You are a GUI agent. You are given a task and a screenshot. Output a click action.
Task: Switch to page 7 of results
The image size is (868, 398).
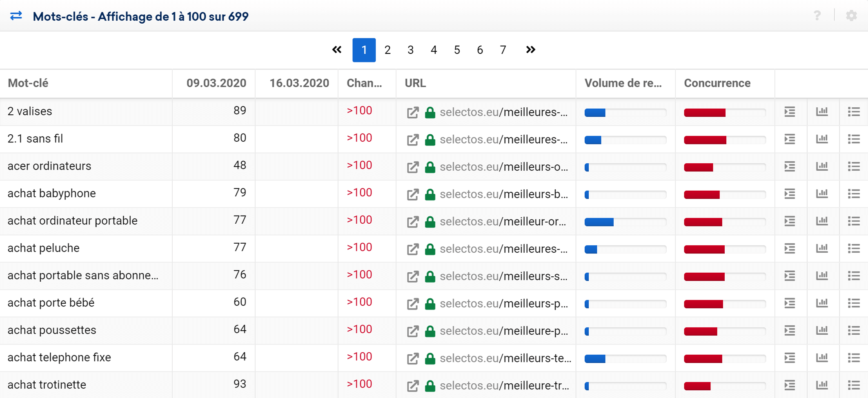tap(503, 50)
